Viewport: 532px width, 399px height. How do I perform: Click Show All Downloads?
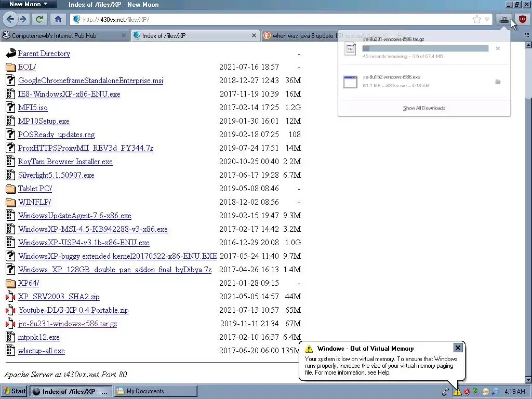click(x=424, y=108)
